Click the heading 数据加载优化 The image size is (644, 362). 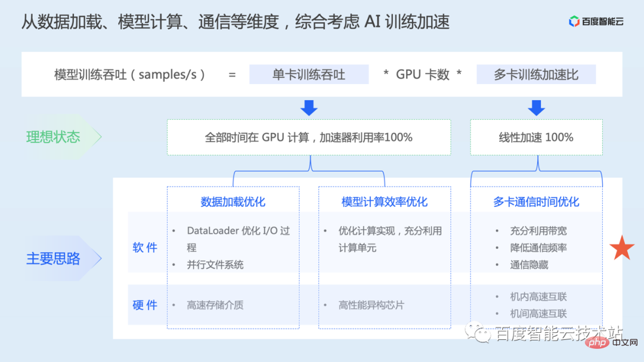(x=233, y=202)
